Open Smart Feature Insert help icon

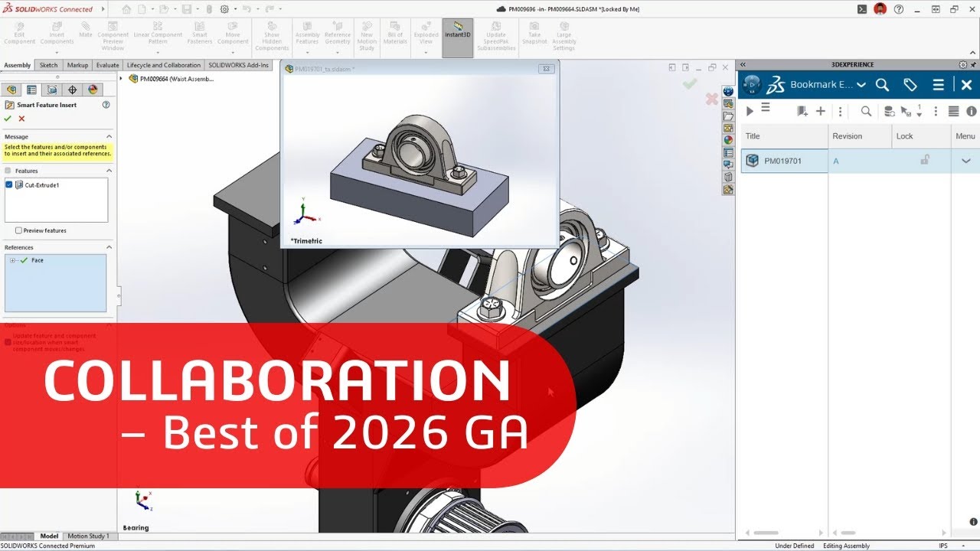click(x=106, y=105)
